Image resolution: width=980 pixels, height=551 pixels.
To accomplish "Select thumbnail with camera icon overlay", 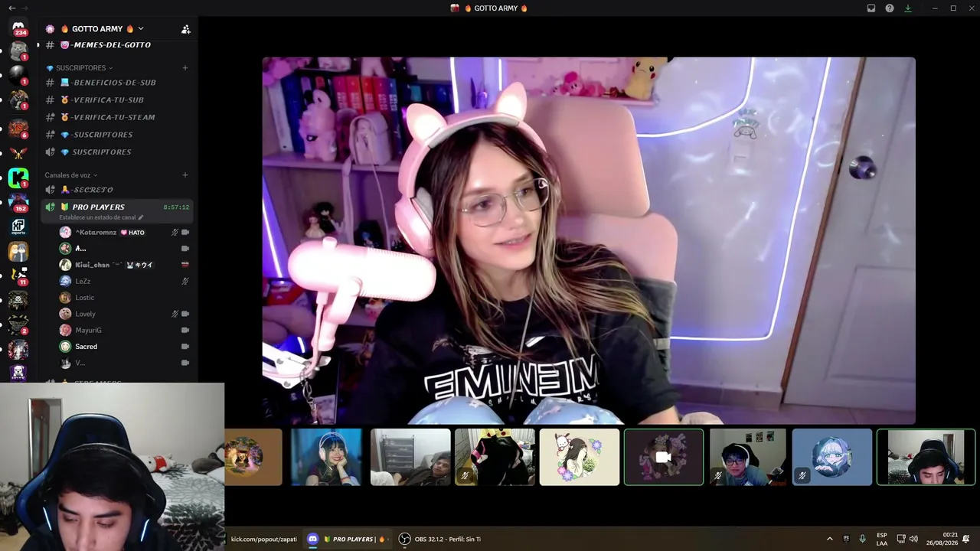I will [664, 457].
